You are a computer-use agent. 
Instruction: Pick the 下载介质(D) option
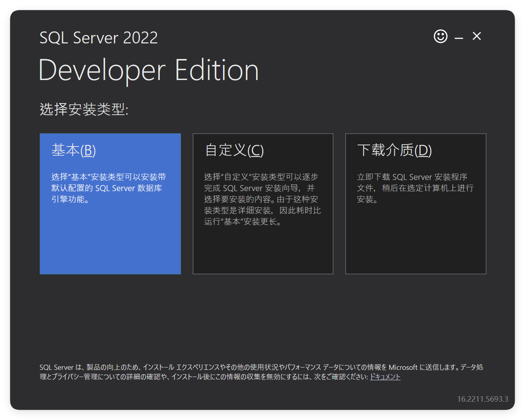coord(416,204)
